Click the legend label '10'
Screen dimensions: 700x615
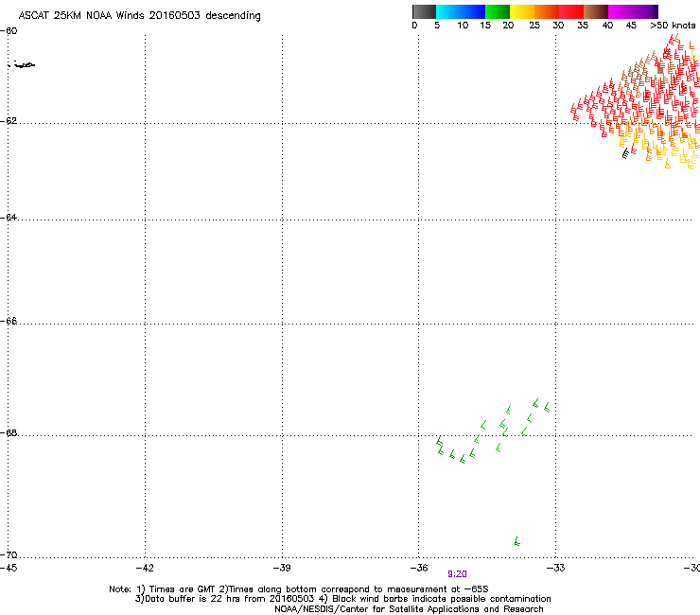pos(463,26)
